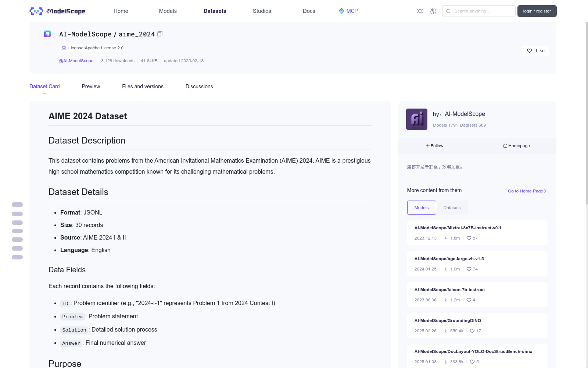Click the page's vertical scrollbar
This screenshot has height=368, width=588.
(x=587, y=113)
